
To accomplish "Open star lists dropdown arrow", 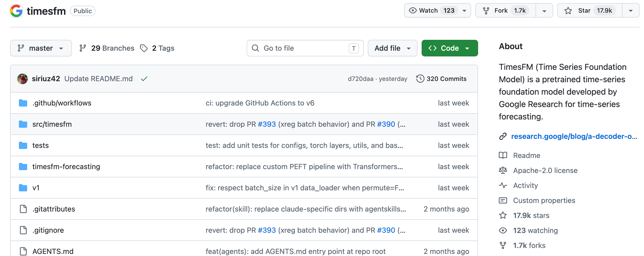I will 631,11.
